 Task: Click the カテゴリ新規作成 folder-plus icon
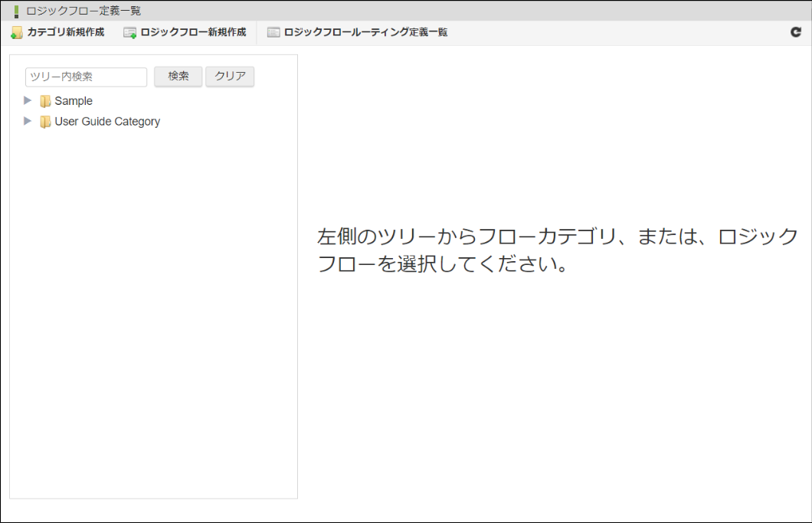15,32
